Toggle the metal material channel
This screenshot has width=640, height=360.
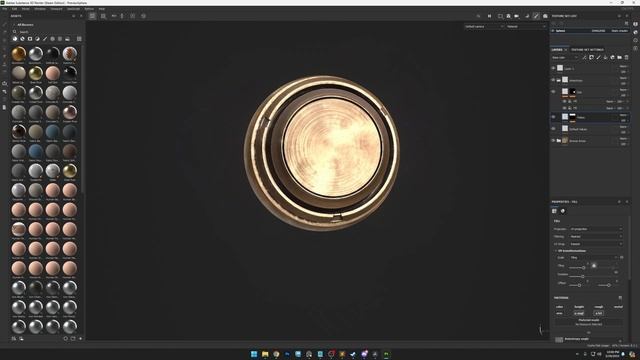click(x=618, y=307)
